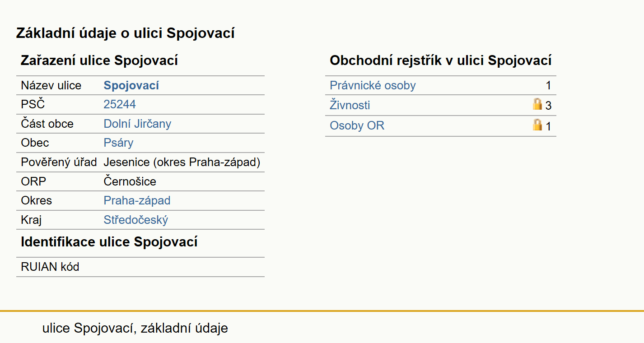Open the Právnické osoby link
The image size is (644, 343).
373,85
